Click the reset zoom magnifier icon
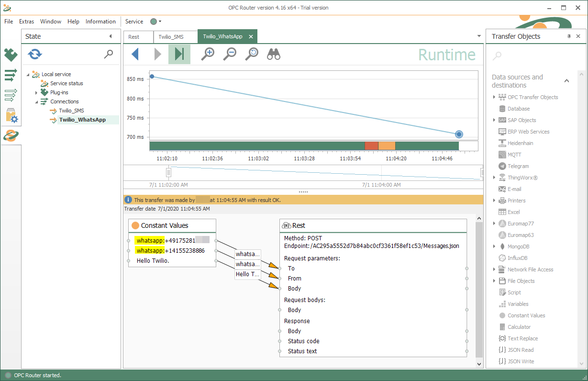 coord(252,54)
